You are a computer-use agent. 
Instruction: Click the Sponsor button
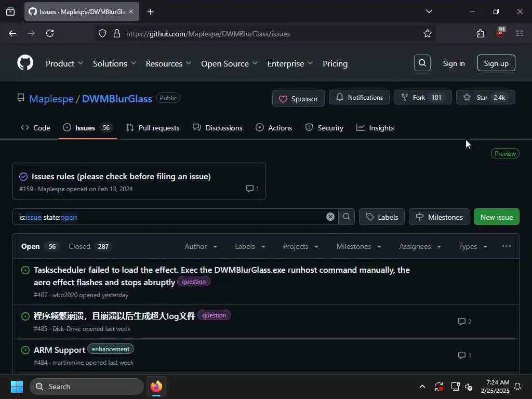point(298,98)
